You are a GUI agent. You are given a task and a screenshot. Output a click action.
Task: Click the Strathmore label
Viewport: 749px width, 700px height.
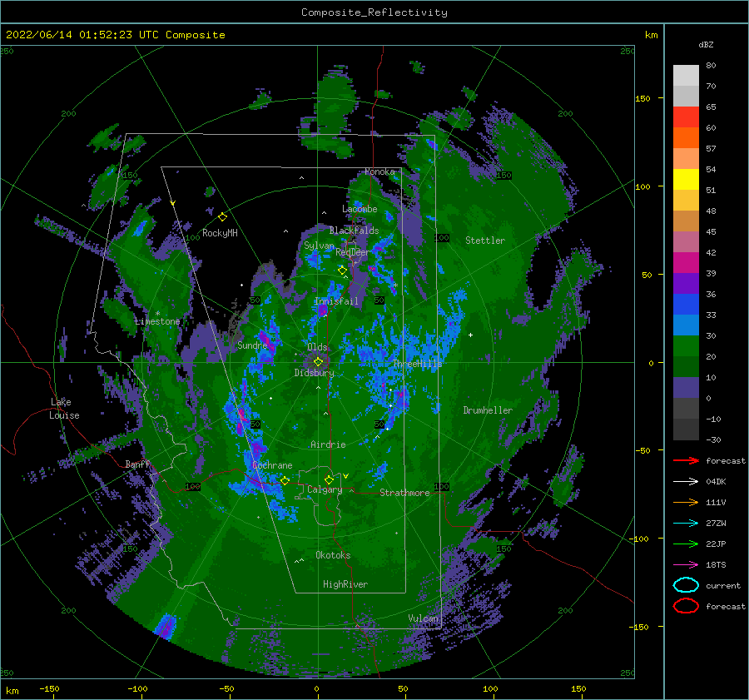pyautogui.click(x=404, y=493)
